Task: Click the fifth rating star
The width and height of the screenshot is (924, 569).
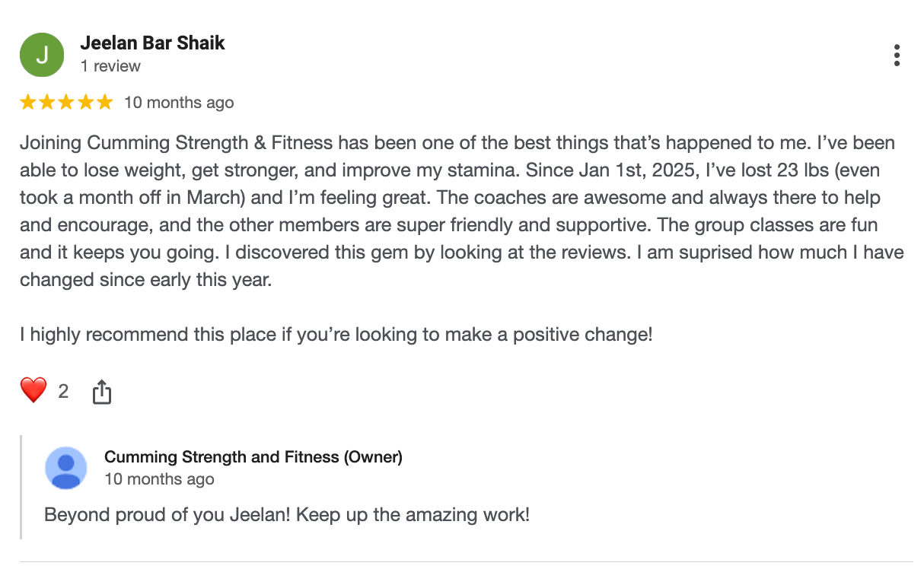Action: pyautogui.click(x=104, y=103)
